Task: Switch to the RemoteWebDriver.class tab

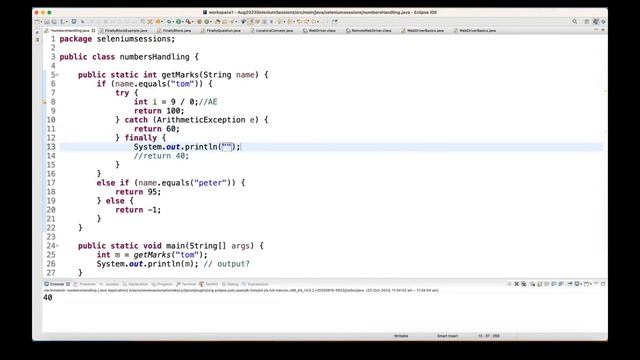Action: [369, 31]
